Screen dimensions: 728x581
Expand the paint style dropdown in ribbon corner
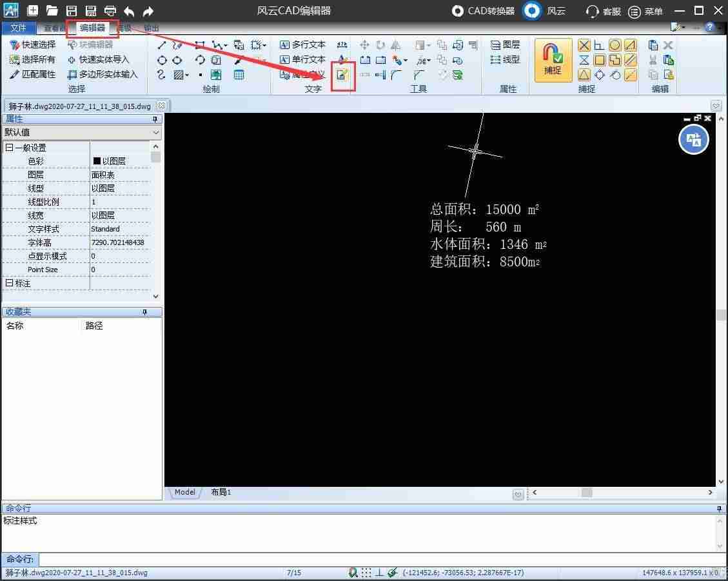(683, 28)
